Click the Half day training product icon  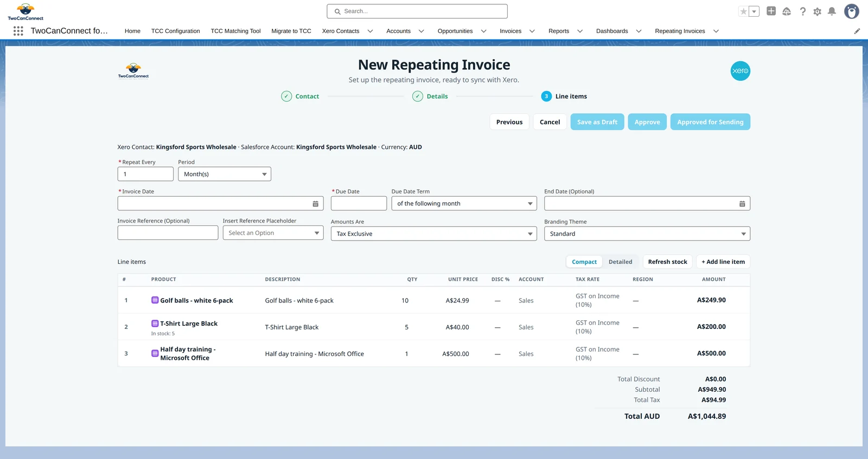point(155,353)
